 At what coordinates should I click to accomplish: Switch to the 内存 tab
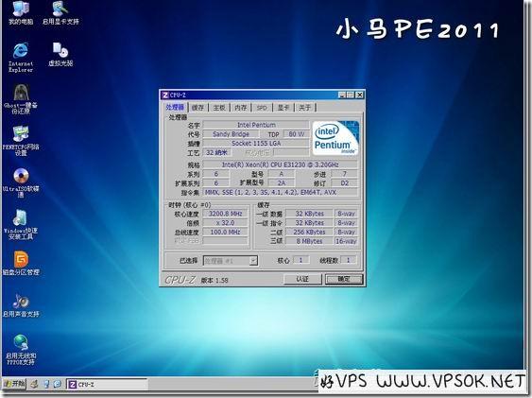click(x=241, y=108)
